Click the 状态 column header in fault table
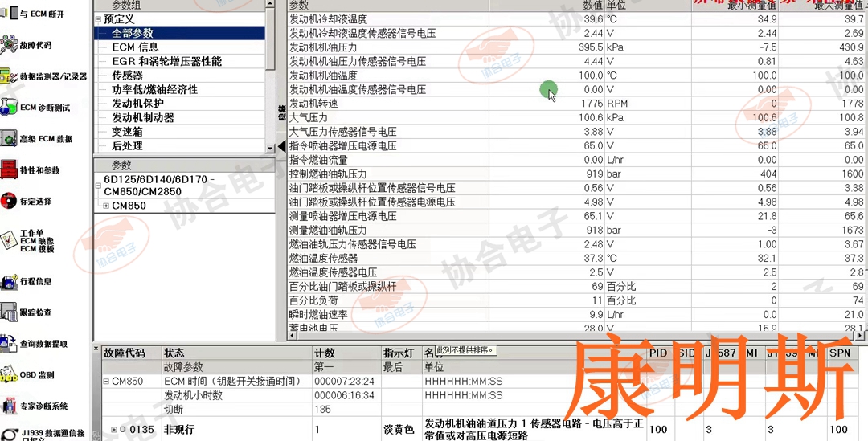This screenshot has width=868, height=441. click(237, 353)
